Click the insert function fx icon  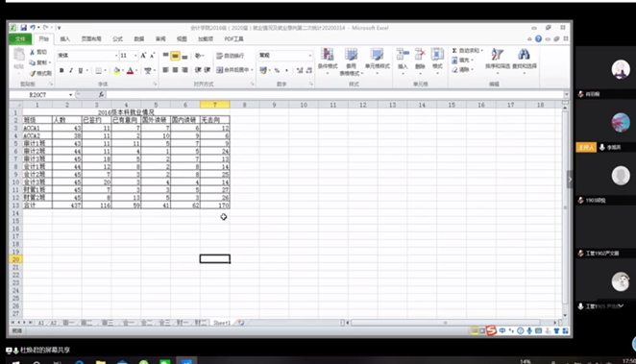point(101,94)
